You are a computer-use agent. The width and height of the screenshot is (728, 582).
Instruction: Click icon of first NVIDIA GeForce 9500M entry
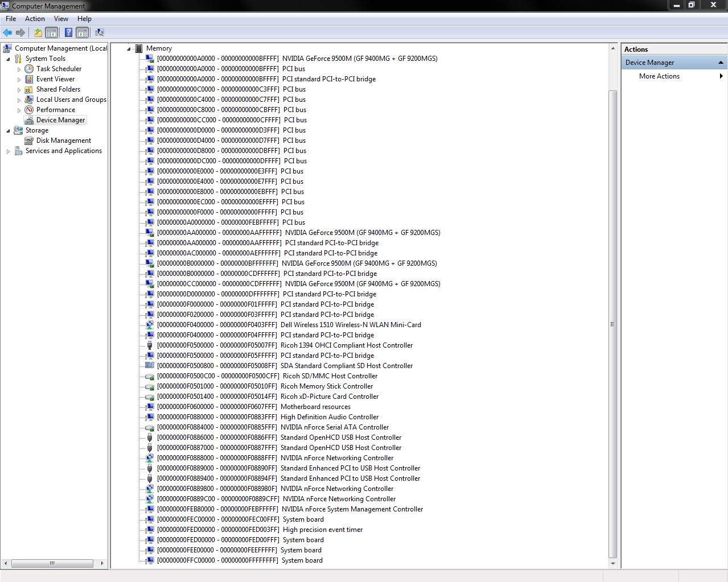click(150, 59)
